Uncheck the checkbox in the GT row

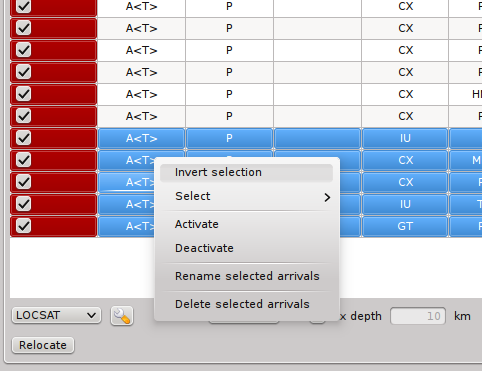[x=24, y=226]
